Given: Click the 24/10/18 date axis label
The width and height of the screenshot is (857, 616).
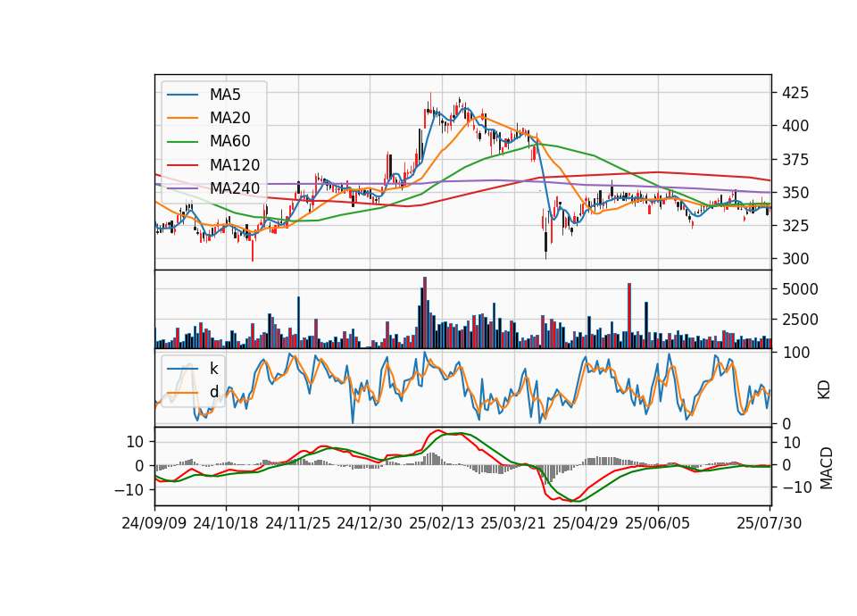Looking at the screenshot, I should pyautogui.click(x=226, y=523).
